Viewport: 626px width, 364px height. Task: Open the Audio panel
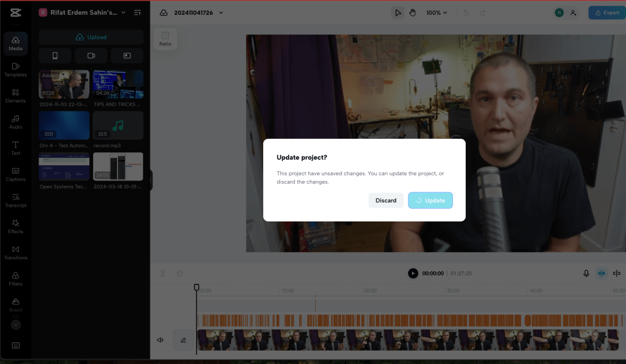(15, 122)
